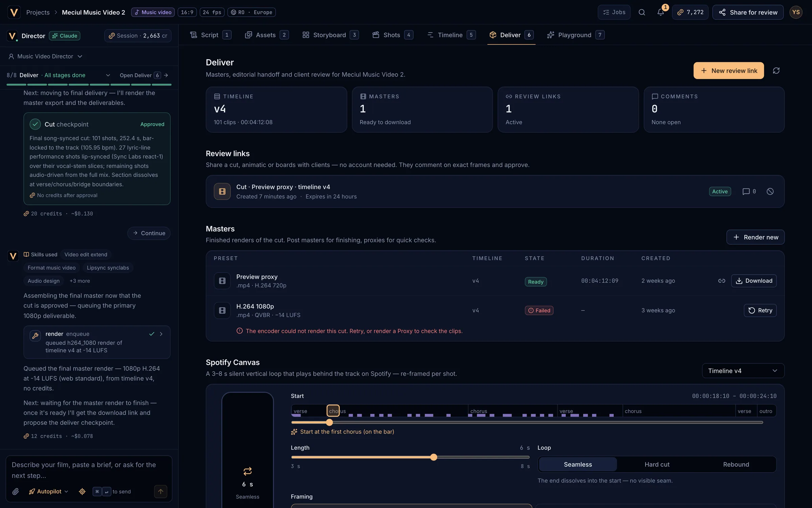Viewport: 812px width, 508px height.
Task: Send message with the up-arrow button
Action: pyautogui.click(x=161, y=491)
